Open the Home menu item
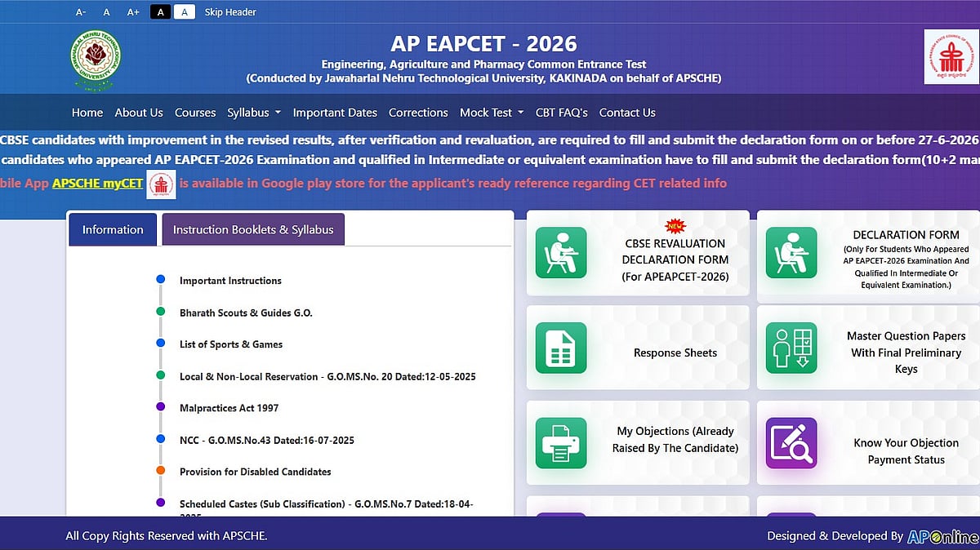 point(87,113)
